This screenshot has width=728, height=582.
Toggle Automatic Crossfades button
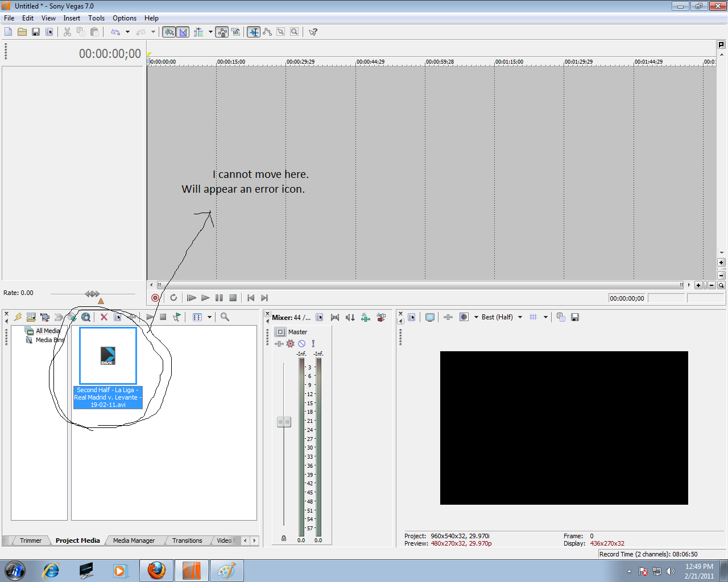(x=183, y=32)
